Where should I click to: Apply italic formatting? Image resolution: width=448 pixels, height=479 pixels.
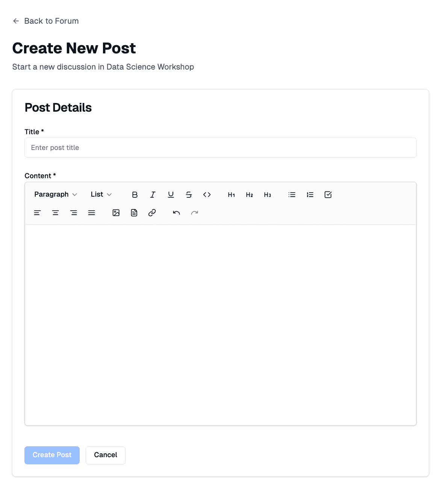153,194
